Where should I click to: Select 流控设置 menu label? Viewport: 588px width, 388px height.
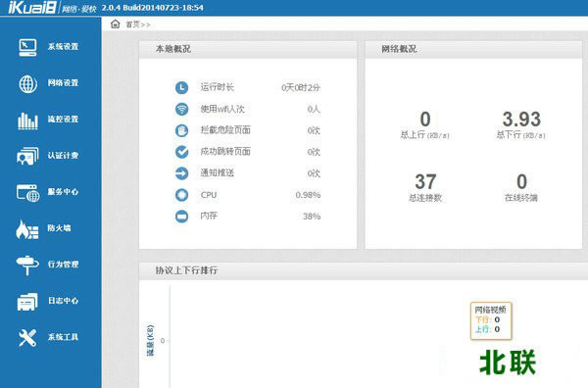click(63, 120)
